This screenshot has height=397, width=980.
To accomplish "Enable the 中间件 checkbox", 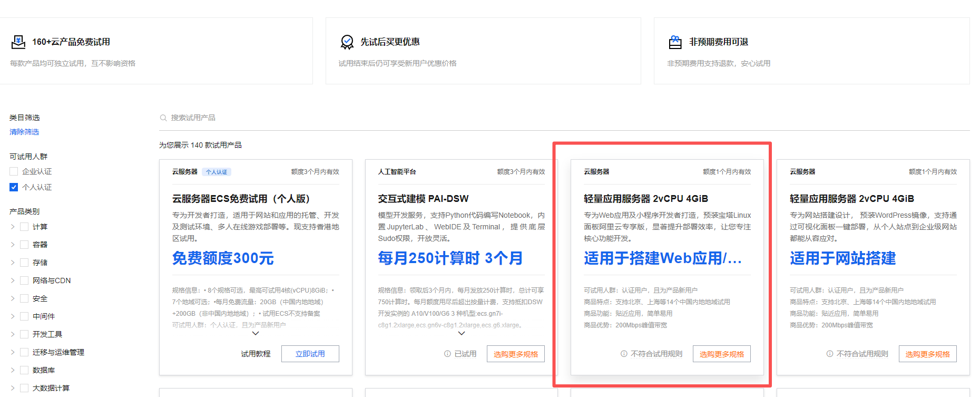I will [x=24, y=316].
